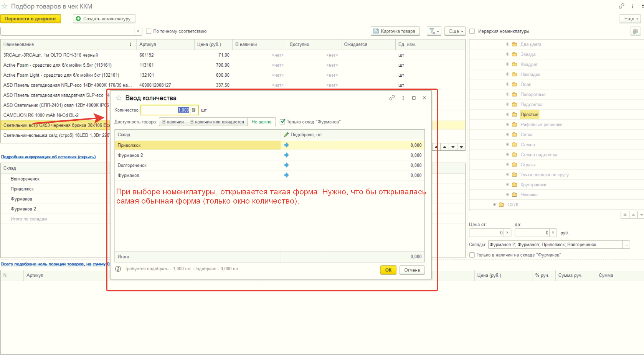This screenshot has width=644, height=355.
Task: Click blue arrow icon in Приволжск row
Action: point(286,145)
